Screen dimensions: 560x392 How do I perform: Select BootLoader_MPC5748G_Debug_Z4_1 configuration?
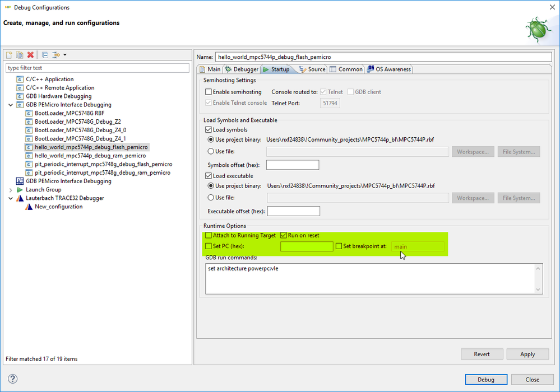80,139
